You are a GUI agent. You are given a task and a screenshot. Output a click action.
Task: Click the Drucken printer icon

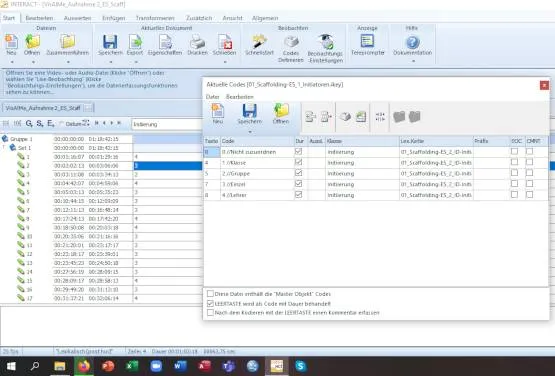[198, 42]
